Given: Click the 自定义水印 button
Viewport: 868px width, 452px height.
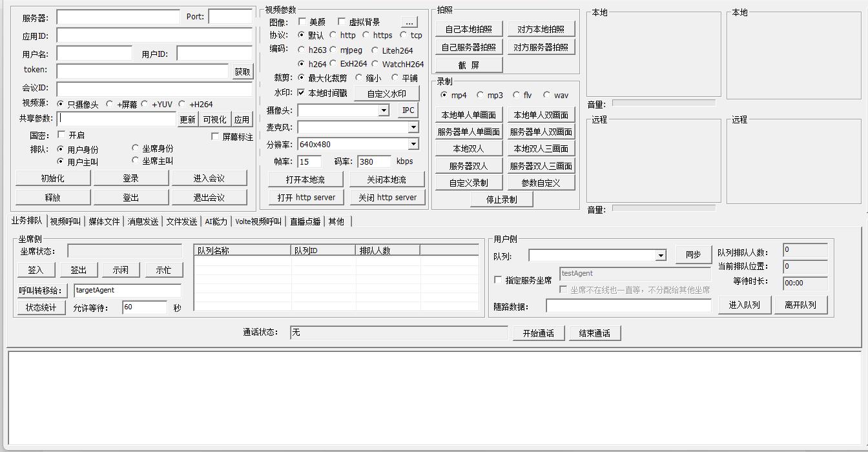Looking at the screenshot, I should [387, 94].
